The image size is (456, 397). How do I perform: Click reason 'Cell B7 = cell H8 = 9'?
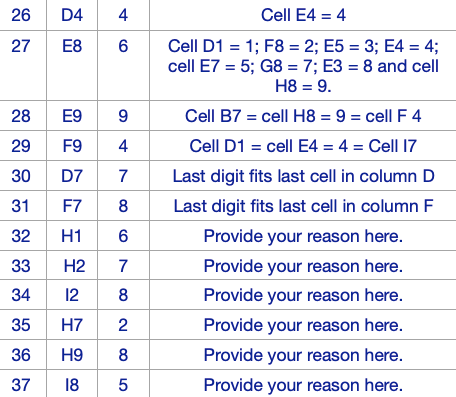tap(303, 116)
